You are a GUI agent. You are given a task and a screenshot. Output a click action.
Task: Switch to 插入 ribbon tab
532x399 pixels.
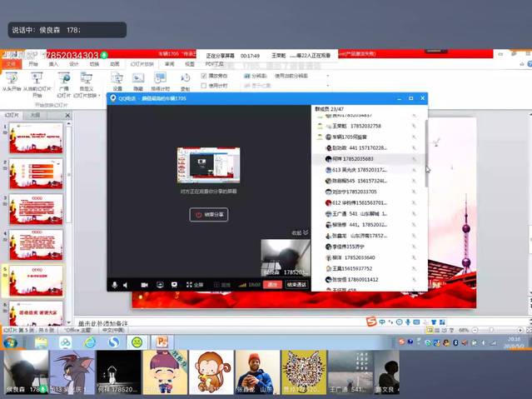tap(54, 63)
